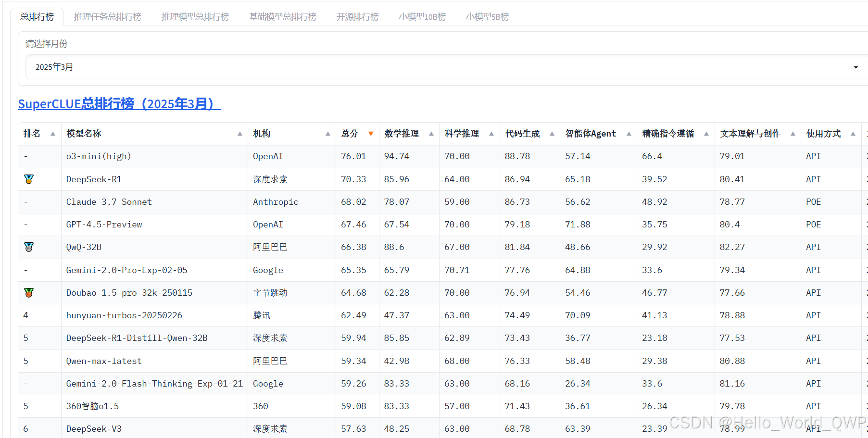The height and width of the screenshot is (438, 868).
Task: Click total score 76.01 cell
Action: (357, 156)
